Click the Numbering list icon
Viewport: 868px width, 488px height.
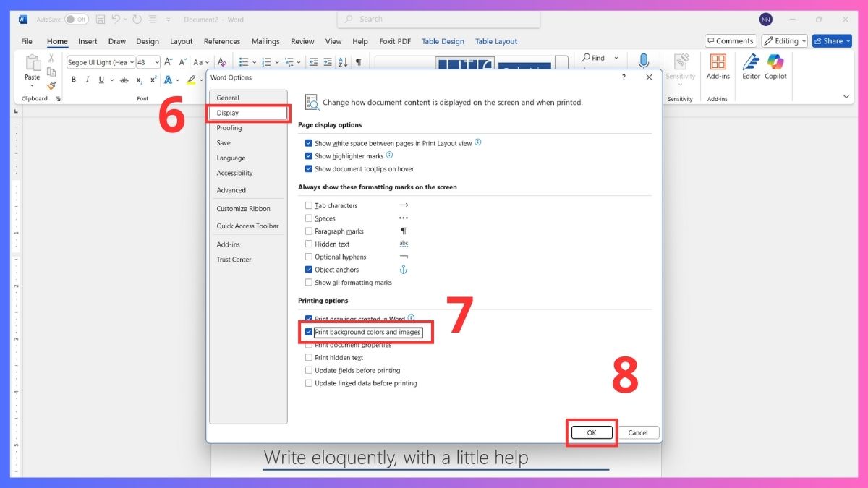(x=265, y=62)
